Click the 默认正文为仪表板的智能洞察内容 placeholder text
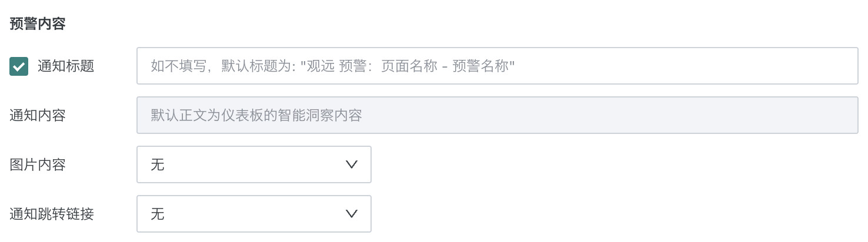Screen dimensions: 868x242 (256, 115)
